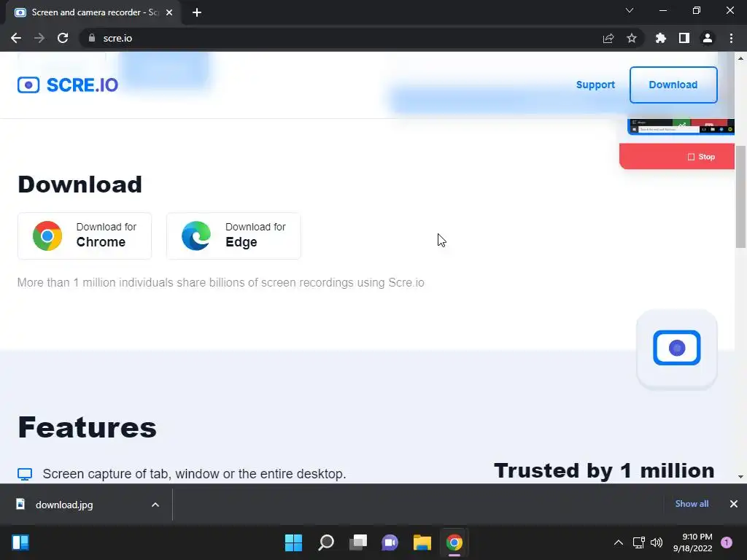Go back using the browser back arrow

(x=16, y=38)
